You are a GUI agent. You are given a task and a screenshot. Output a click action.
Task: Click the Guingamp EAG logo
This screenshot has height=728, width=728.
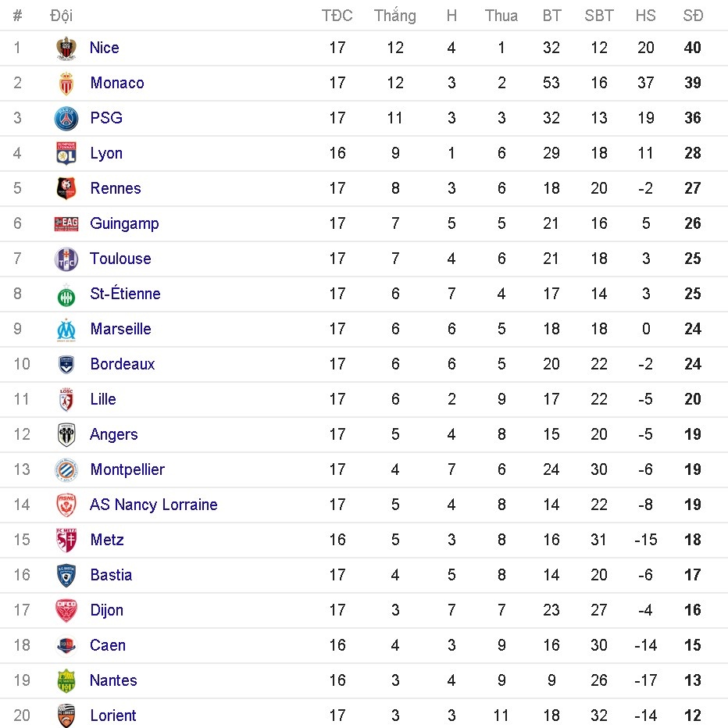[66, 224]
